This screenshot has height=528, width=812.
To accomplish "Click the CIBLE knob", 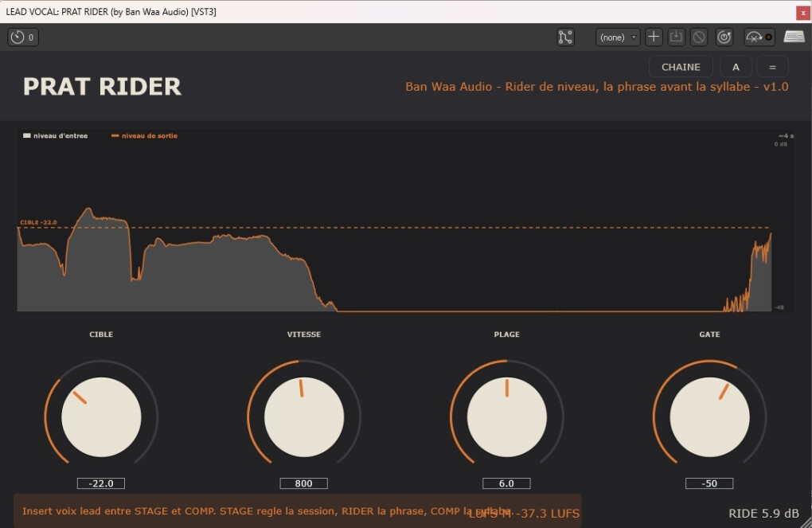I will (x=101, y=417).
